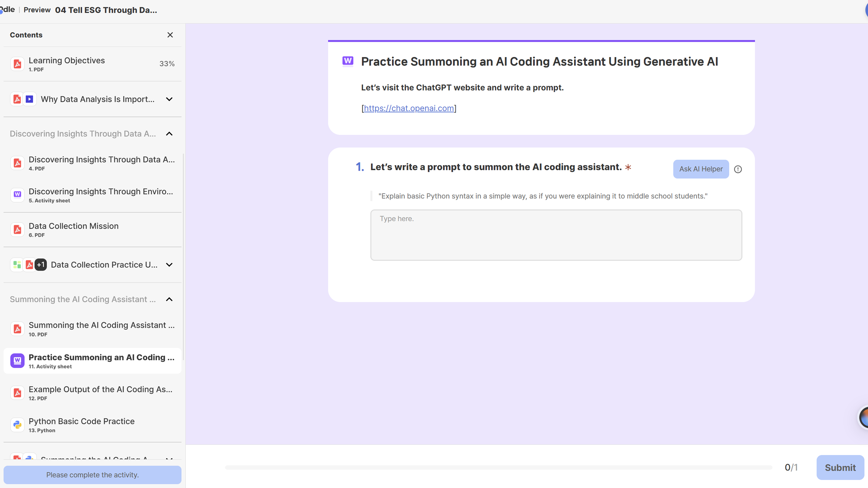Click the purple W icon beside page title

348,61
